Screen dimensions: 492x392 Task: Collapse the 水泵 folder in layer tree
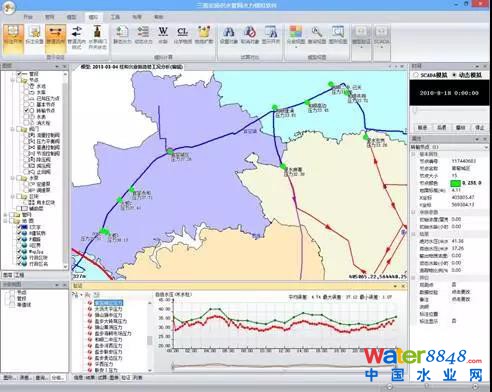click(x=12, y=178)
